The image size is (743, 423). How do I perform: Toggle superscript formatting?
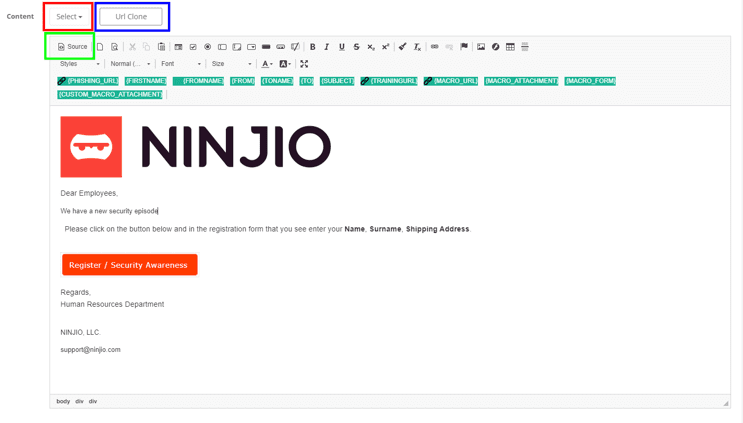385,46
